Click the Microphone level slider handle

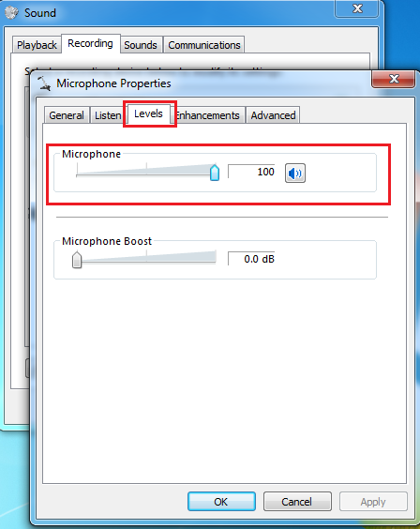click(x=215, y=173)
